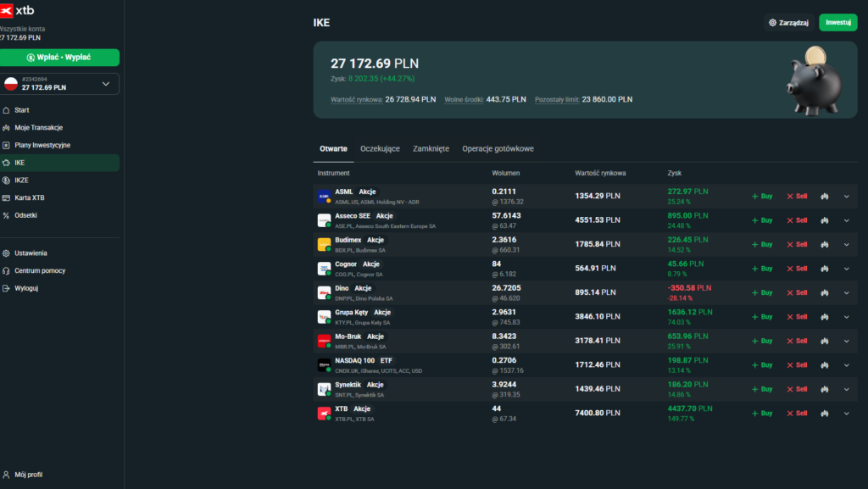Click the XTB instrument logo in table
Viewport: 868px width, 489px height.
(x=324, y=414)
